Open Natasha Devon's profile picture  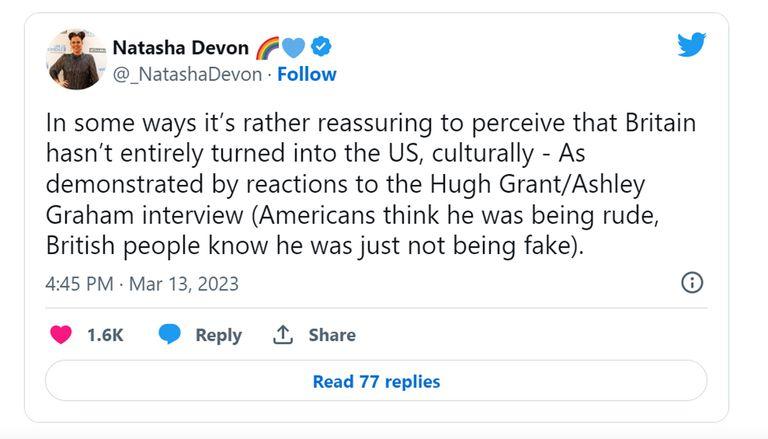click(75, 59)
